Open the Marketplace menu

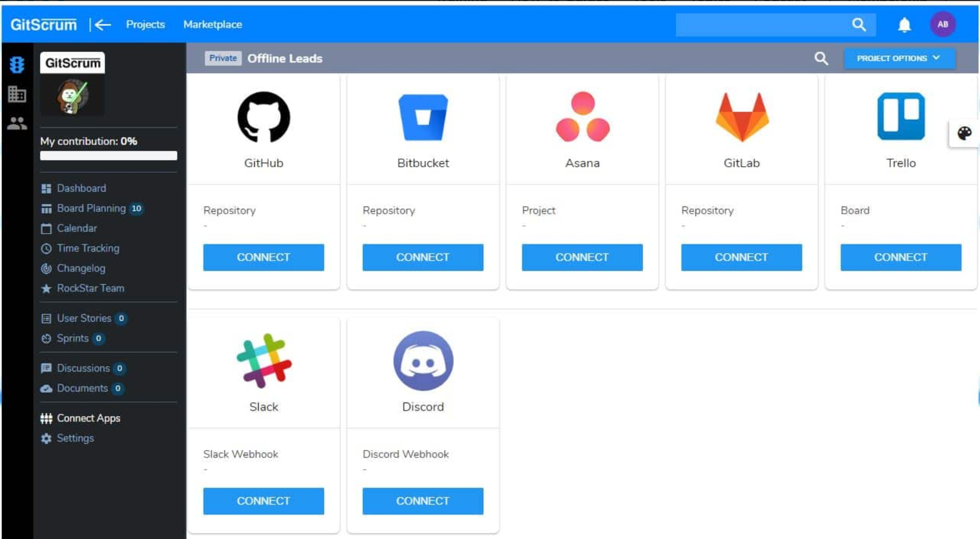tap(213, 24)
